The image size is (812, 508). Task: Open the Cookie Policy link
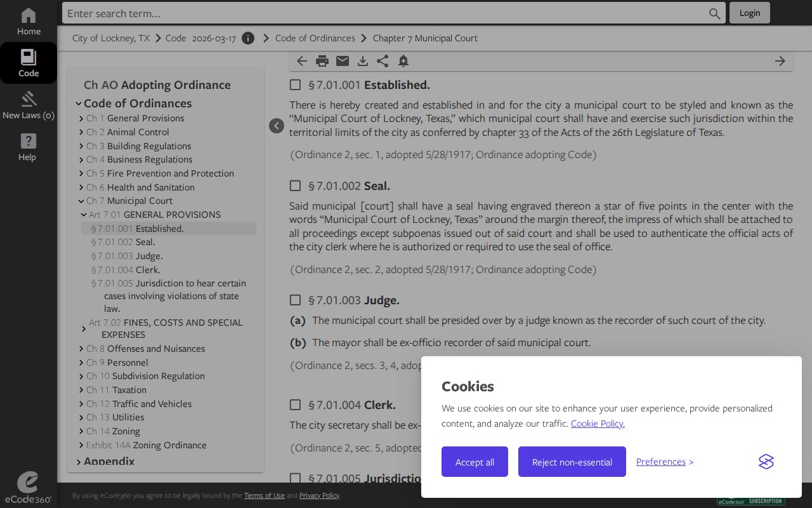pos(598,424)
